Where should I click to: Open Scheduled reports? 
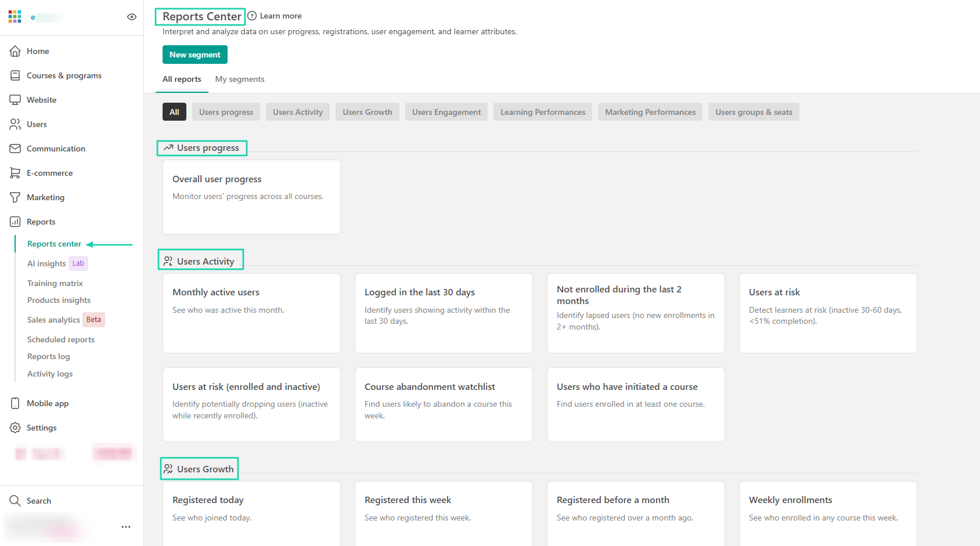pyautogui.click(x=61, y=339)
